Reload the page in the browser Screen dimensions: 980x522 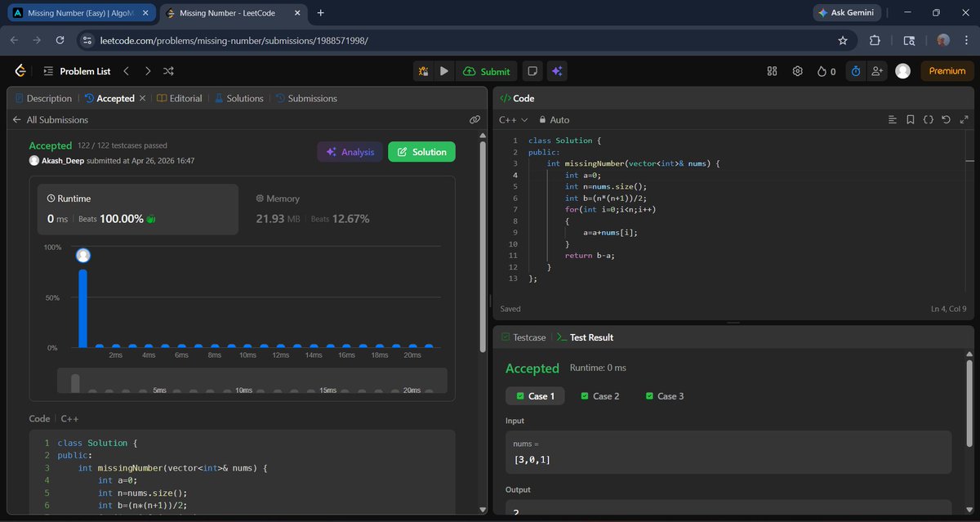pyautogui.click(x=60, y=40)
